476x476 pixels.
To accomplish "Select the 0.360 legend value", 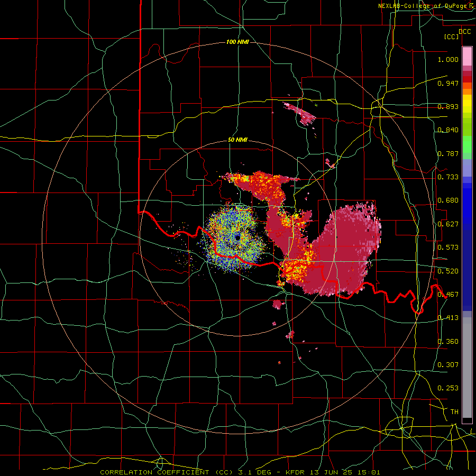I will tap(448, 341).
